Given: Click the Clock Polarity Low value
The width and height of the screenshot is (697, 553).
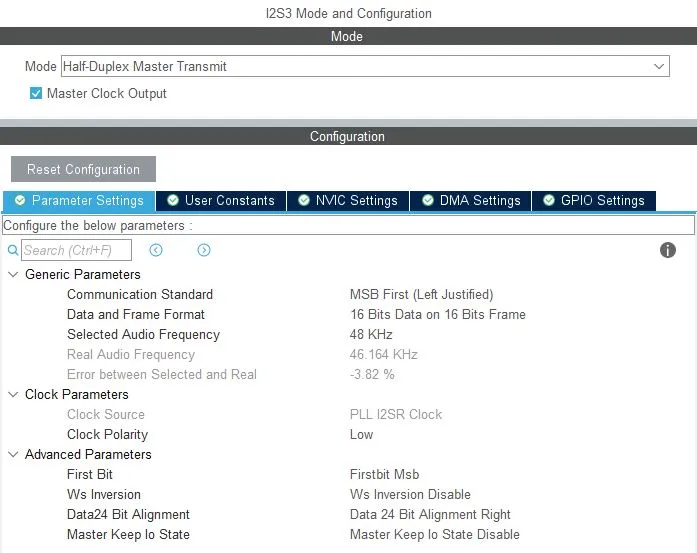Looking at the screenshot, I should point(361,435).
